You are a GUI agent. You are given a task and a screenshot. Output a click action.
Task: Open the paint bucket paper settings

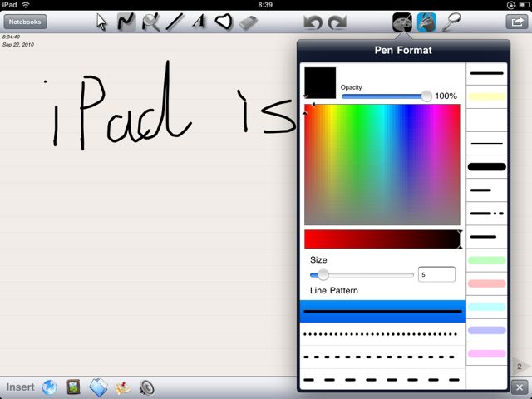(426, 22)
